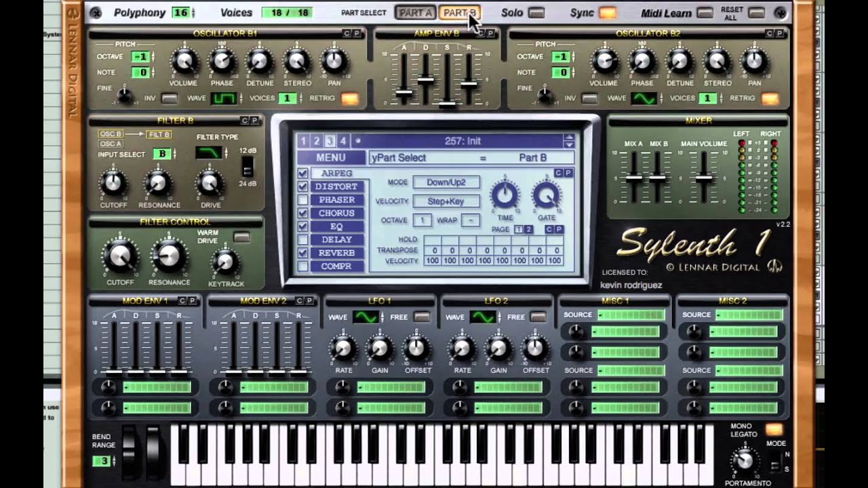The image size is (868, 488).
Task: Toggle the Oscillator B1 Retrig button
Action: point(350,99)
